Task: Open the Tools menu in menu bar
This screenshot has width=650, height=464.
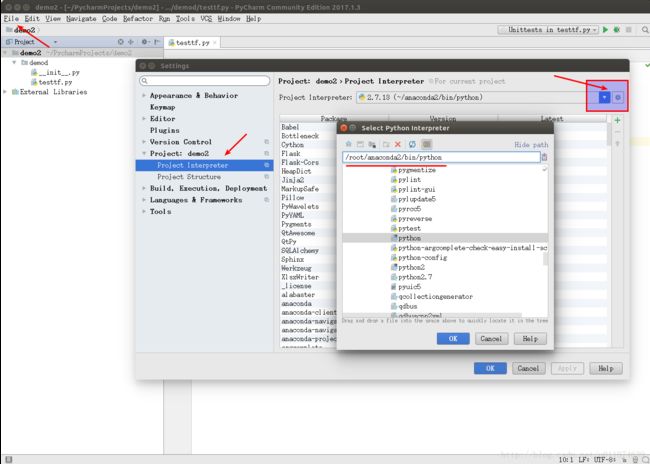Action: coord(185,19)
